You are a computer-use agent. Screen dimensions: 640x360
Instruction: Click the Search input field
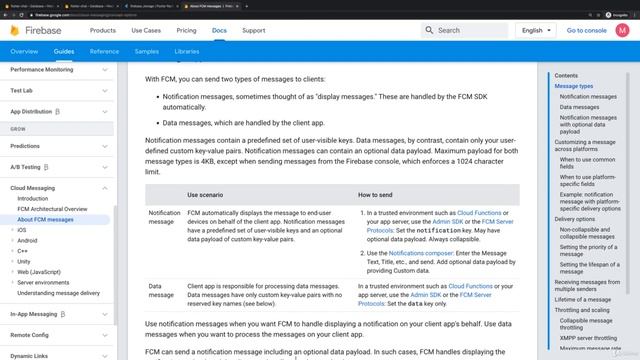point(464,30)
